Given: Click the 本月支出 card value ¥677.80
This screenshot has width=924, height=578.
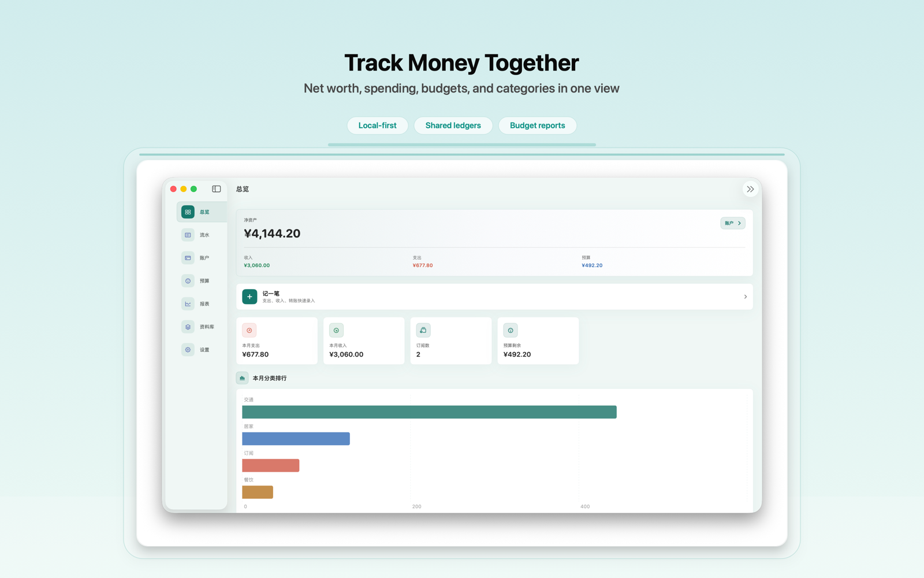Looking at the screenshot, I should (255, 354).
